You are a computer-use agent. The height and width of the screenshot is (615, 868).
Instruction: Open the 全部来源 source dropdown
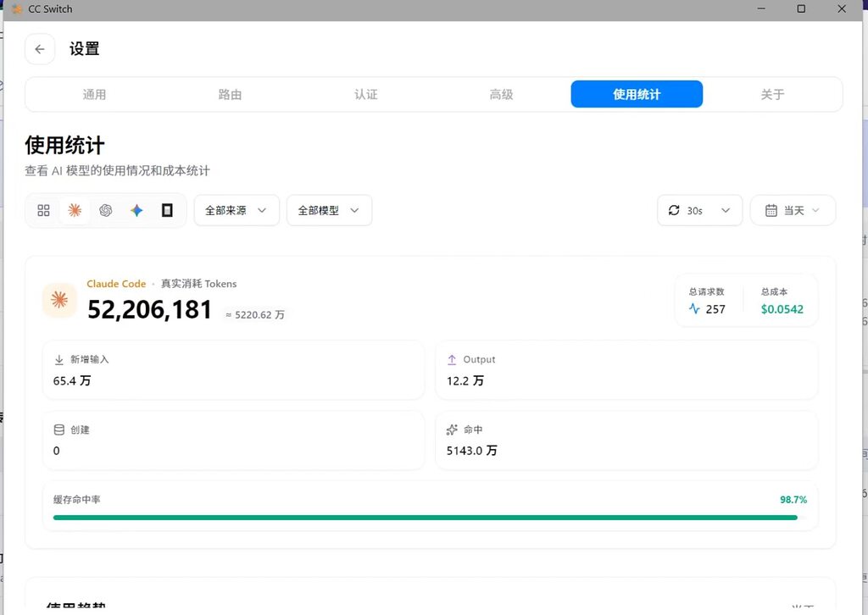click(x=236, y=210)
